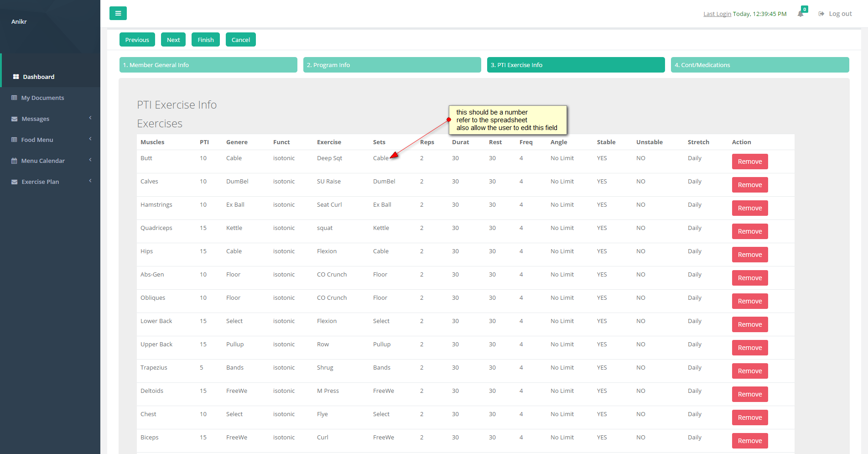
Task: Switch to the Program Info step tab
Action: 392,65
